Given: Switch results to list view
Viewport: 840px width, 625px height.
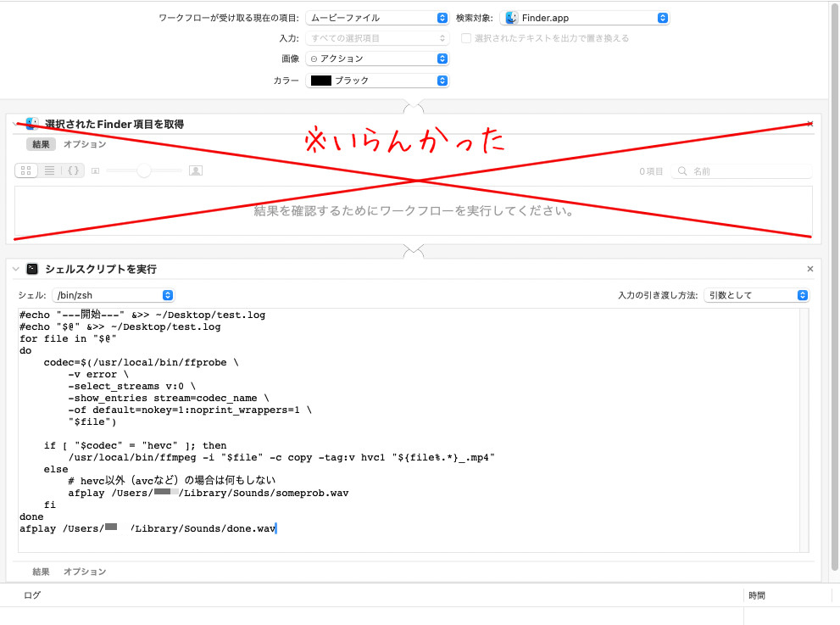Looking at the screenshot, I should [49, 170].
